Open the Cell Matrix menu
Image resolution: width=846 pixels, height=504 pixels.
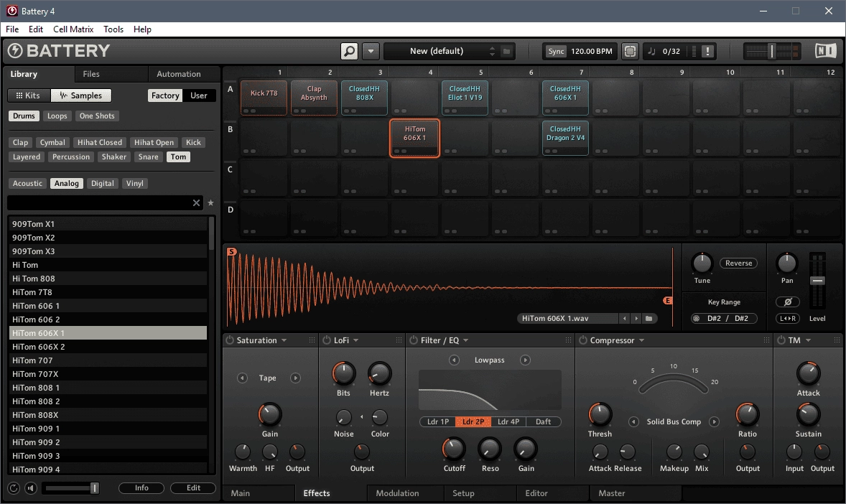click(x=73, y=29)
